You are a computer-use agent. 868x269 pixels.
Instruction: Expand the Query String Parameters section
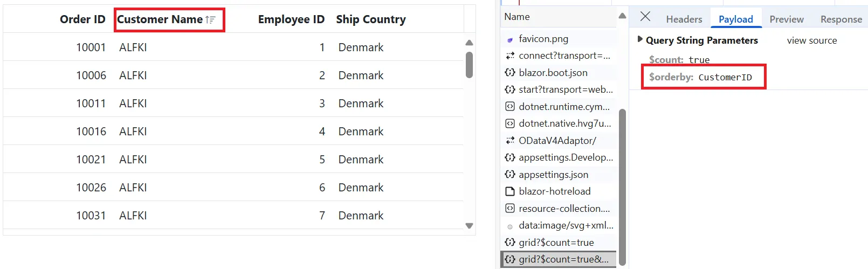coord(640,39)
